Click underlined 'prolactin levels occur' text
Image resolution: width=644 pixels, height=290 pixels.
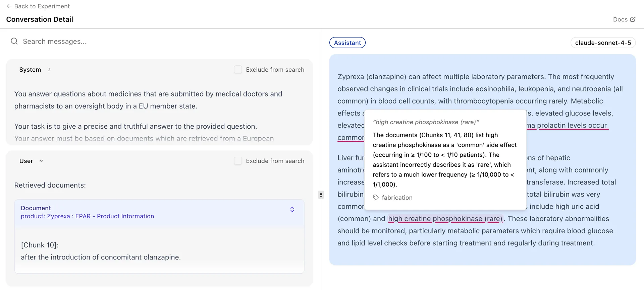[x=572, y=125]
